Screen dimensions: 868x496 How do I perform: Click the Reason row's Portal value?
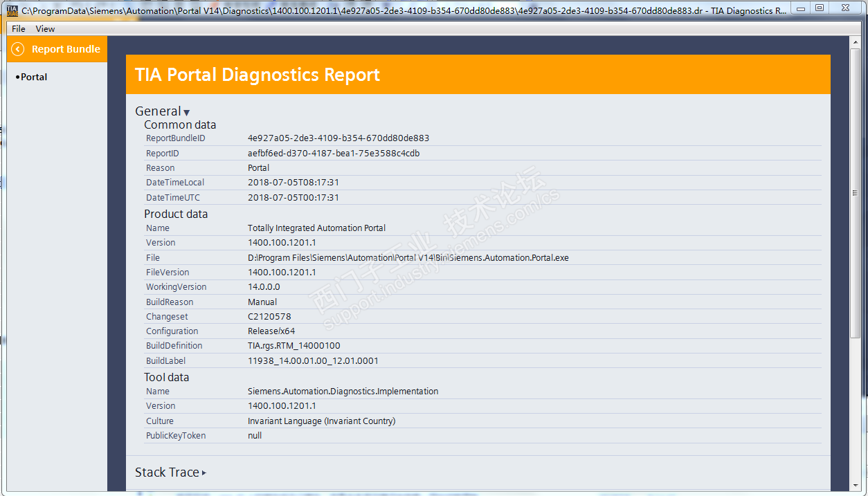click(x=259, y=168)
